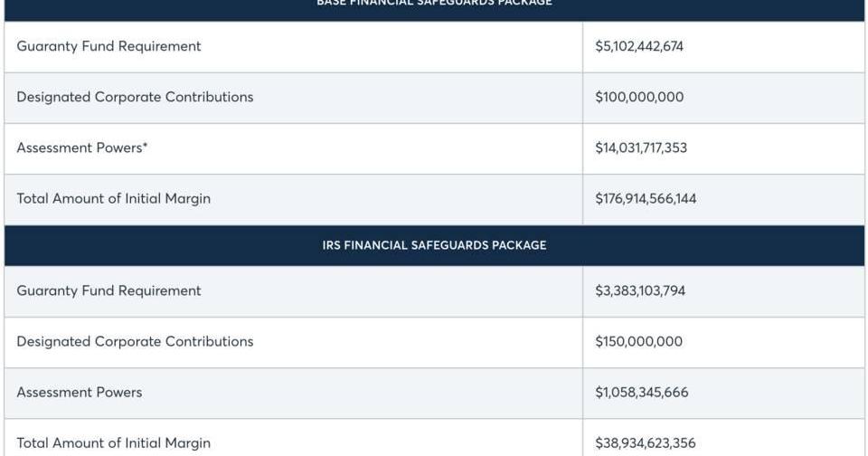Screen dimensions: 868x456
Task: Click the $100,000,000 corporate contributions amount
Action: 638,97
